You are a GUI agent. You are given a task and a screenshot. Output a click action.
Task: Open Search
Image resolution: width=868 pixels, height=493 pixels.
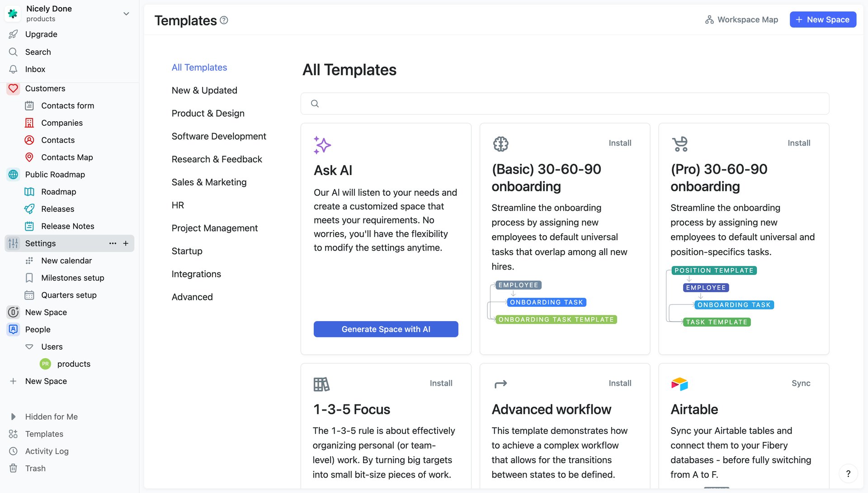pos(38,52)
